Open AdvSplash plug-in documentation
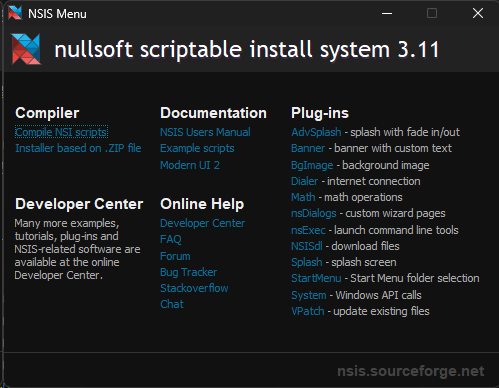The image size is (499, 388). [316, 132]
